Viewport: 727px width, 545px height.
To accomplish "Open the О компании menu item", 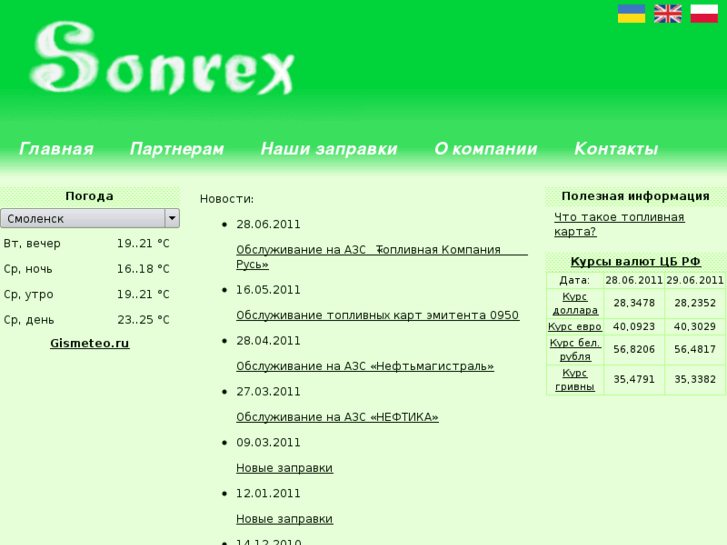I will click(x=485, y=149).
